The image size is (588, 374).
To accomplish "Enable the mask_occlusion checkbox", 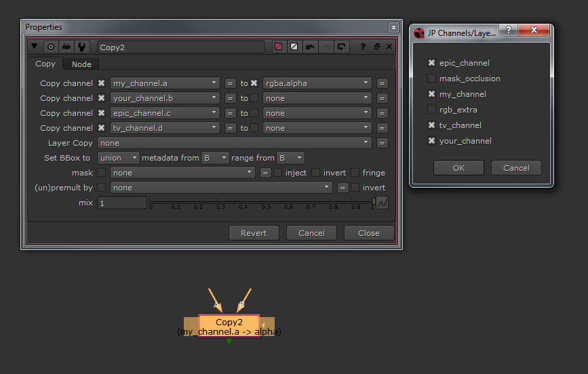I will pos(431,79).
